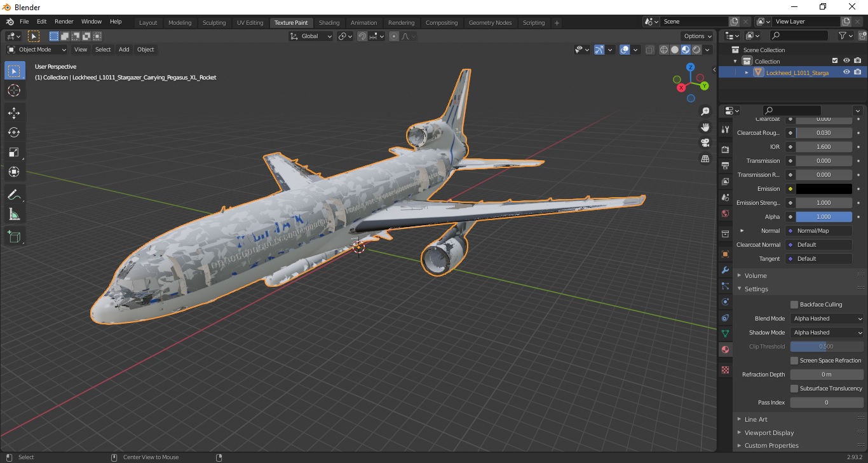Open the Object Constraints properties tab
868x463 pixels.
tap(725, 317)
